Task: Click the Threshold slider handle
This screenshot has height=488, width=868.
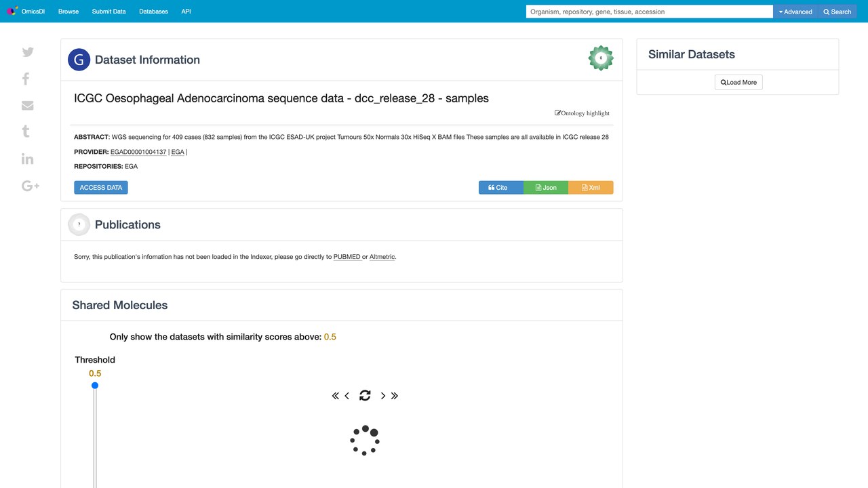Action: (x=95, y=386)
